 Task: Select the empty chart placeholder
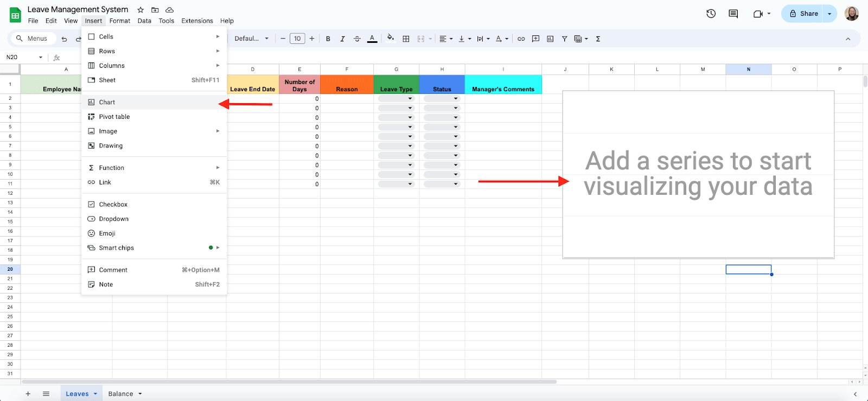point(698,174)
